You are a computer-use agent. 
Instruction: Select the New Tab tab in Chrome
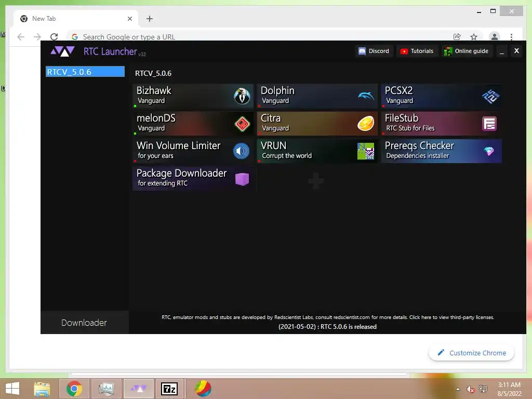pos(75,19)
